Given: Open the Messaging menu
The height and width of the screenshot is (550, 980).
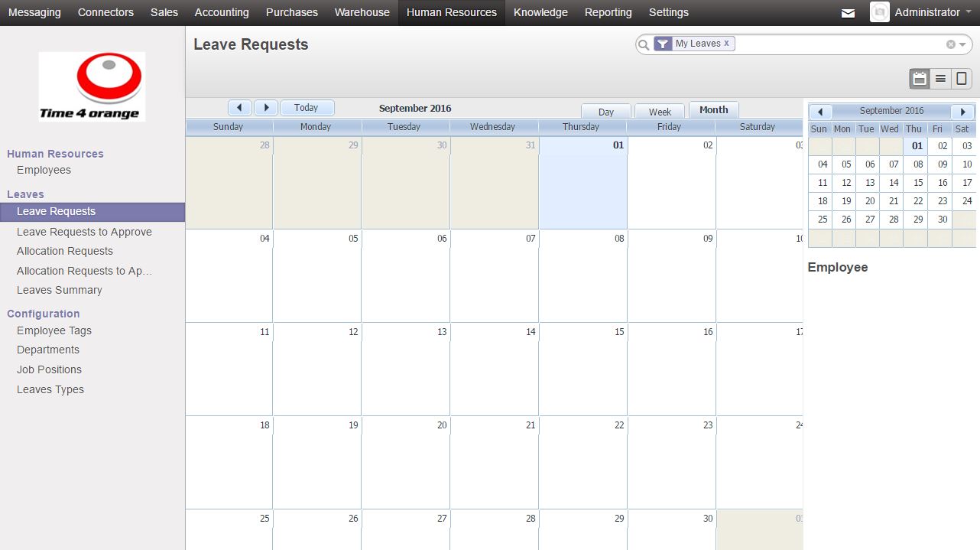Looking at the screenshot, I should pos(34,12).
